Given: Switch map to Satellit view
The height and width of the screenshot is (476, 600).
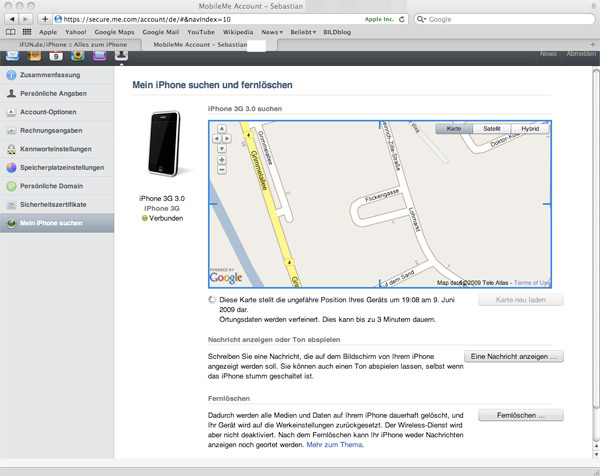Looking at the screenshot, I should (x=492, y=129).
